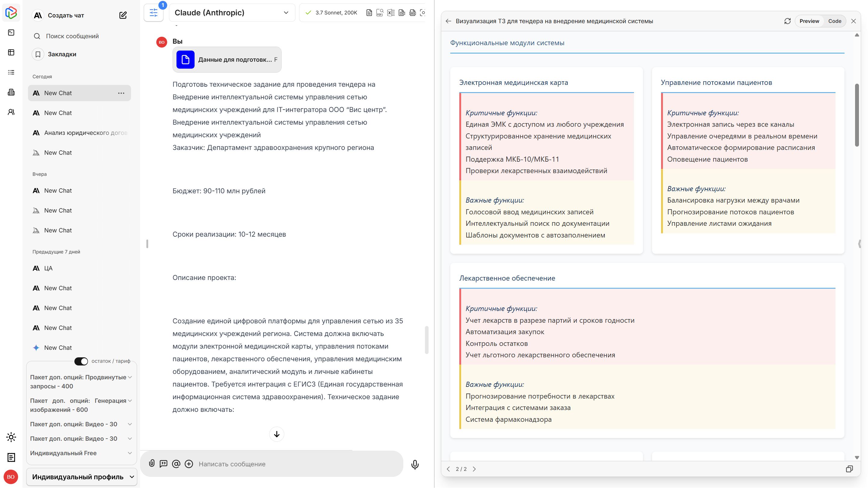Click the Лекарственное обеспечение card heading

(507, 278)
